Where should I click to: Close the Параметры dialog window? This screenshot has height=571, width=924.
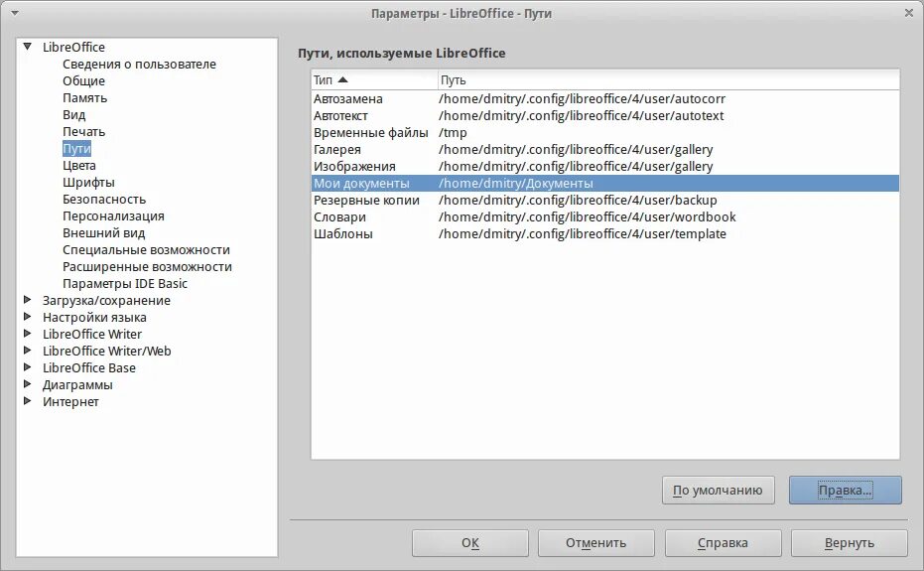909,13
